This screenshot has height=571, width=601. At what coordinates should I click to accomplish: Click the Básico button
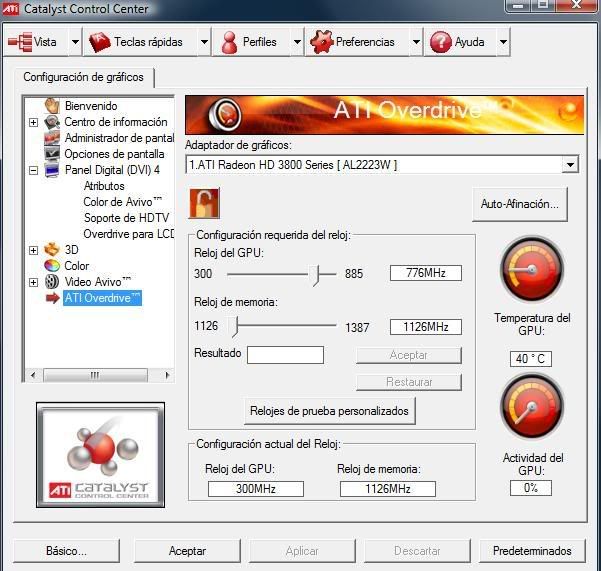click(66, 551)
